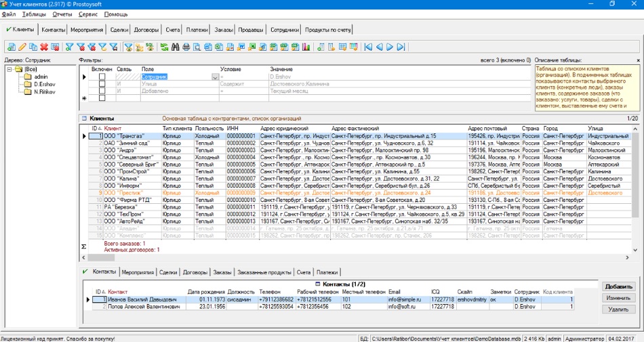Collapse the (Все) tree node

pyautogui.click(x=9, y=69)
